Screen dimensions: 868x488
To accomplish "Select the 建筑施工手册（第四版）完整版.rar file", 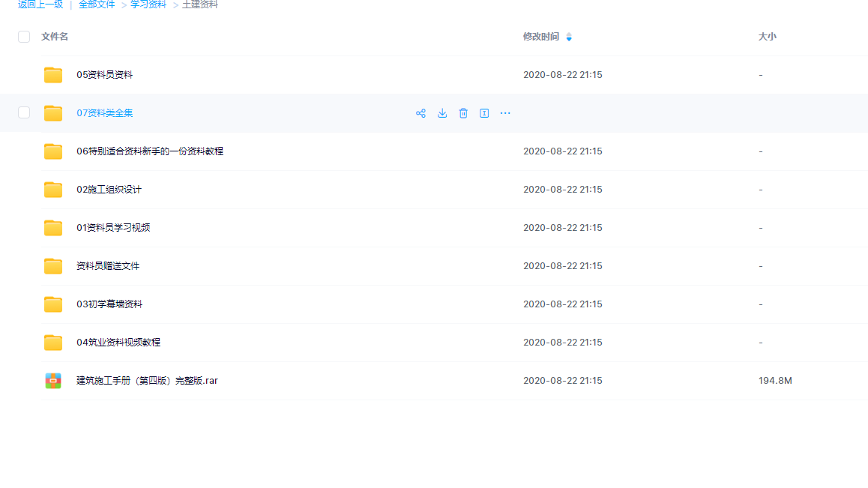I will [x=147, y=381].
